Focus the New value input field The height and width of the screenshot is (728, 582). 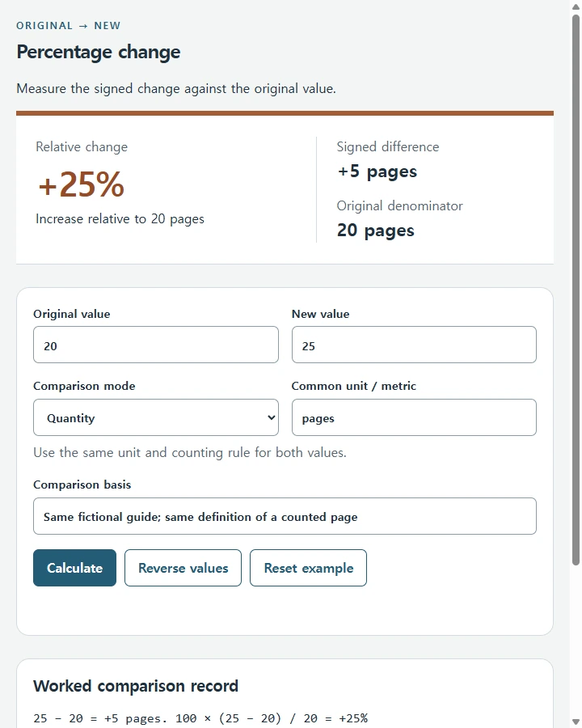[414, 345]
